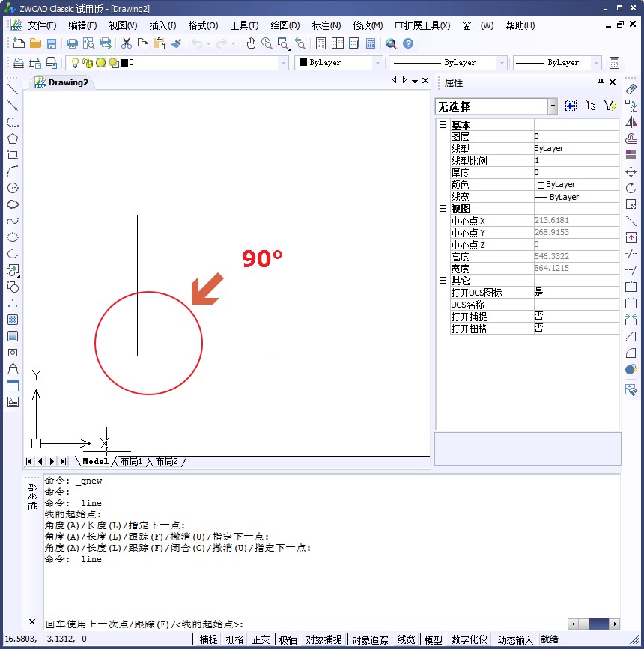Open the layer selection dropdown
The width and height of the screenshot is (644, 649).
pyautogui.click(x=283, y=62)
